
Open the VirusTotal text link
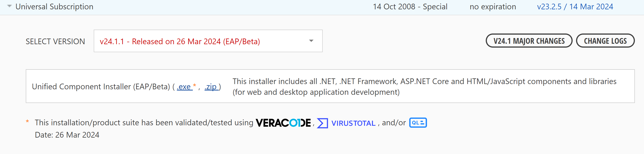pyautogui.click(x=353, y=123)
